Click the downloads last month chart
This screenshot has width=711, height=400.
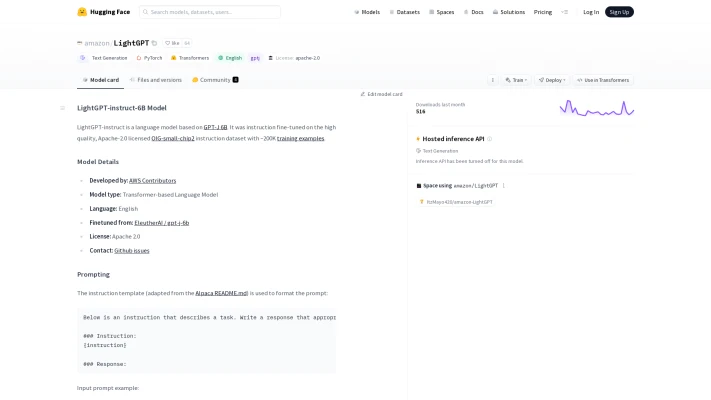click(x=597, y=108)
